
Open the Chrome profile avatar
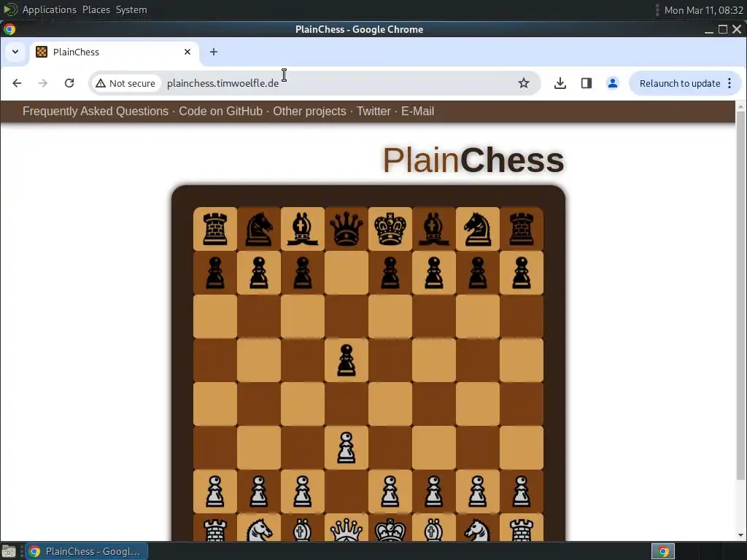613,83
